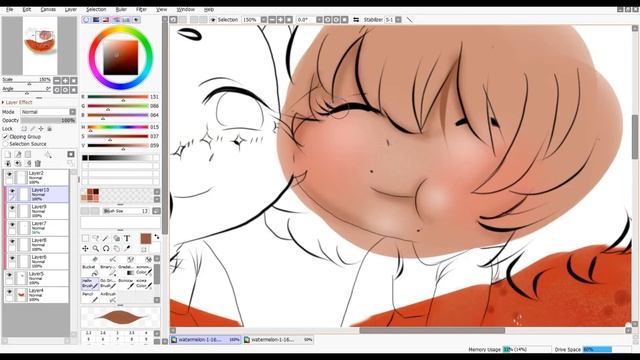Viewport: 640px width, 360px height.
Task: Select the Pencil tool
Action: (89, 297)
